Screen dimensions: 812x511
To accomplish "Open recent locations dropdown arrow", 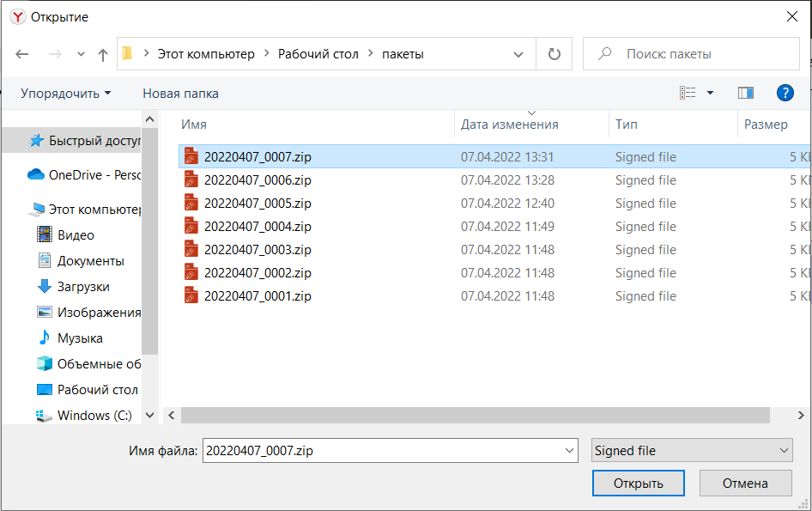I will click(x=81, y=54).
